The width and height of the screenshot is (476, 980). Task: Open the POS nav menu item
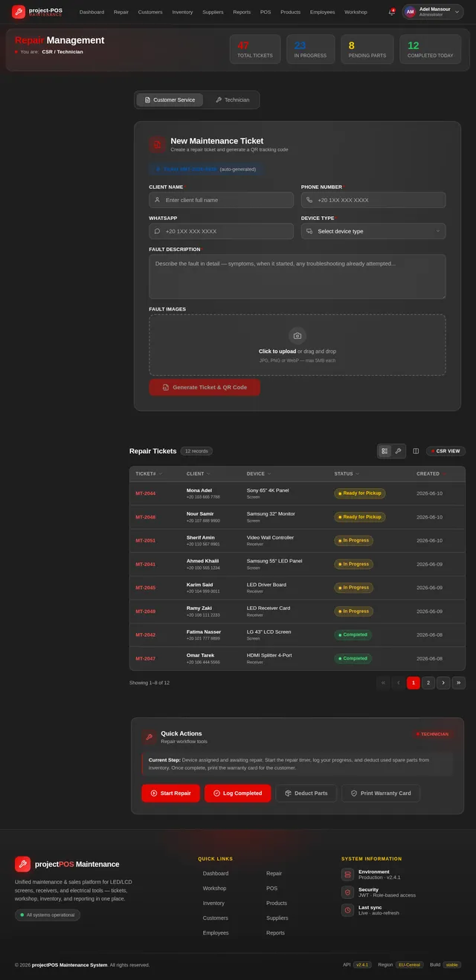(266, 12)
